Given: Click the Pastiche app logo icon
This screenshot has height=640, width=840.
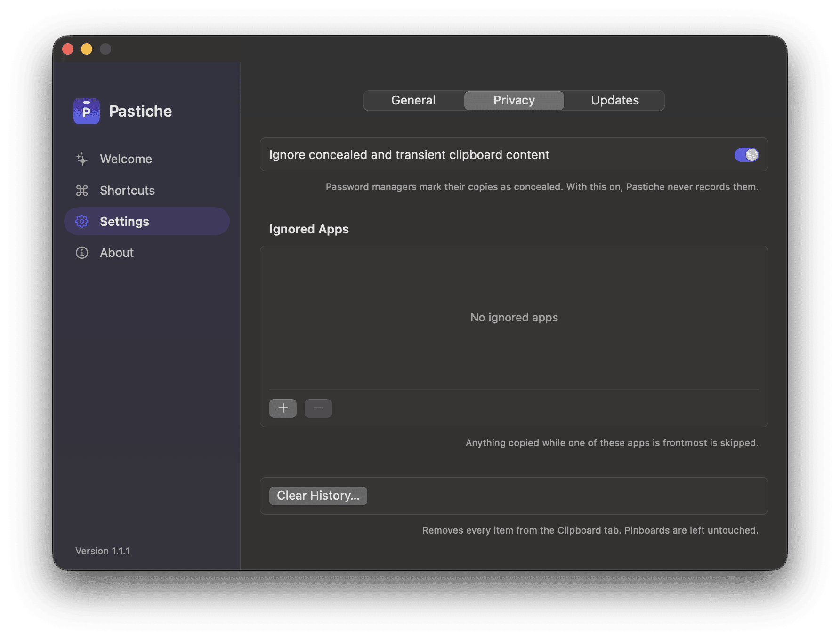Looking at the screenshot, I should coord(87,111).
